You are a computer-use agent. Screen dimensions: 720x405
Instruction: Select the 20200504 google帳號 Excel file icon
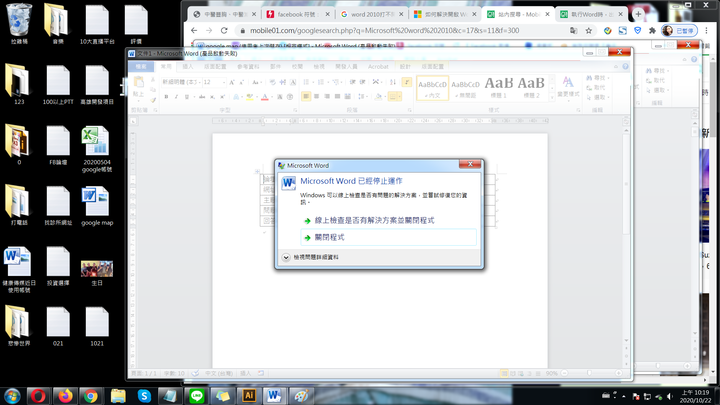pos(97,149)
